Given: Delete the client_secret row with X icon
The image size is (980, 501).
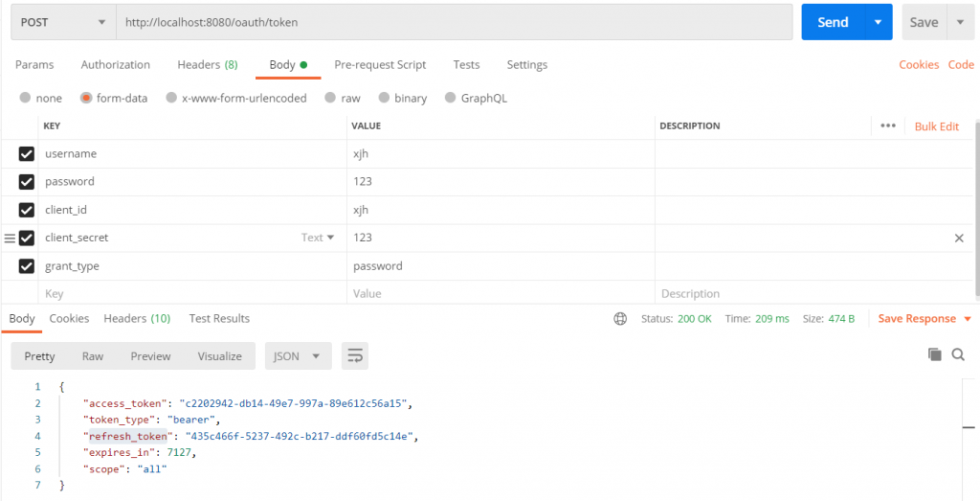Looking at the screenshot, I should click(959, 238).
